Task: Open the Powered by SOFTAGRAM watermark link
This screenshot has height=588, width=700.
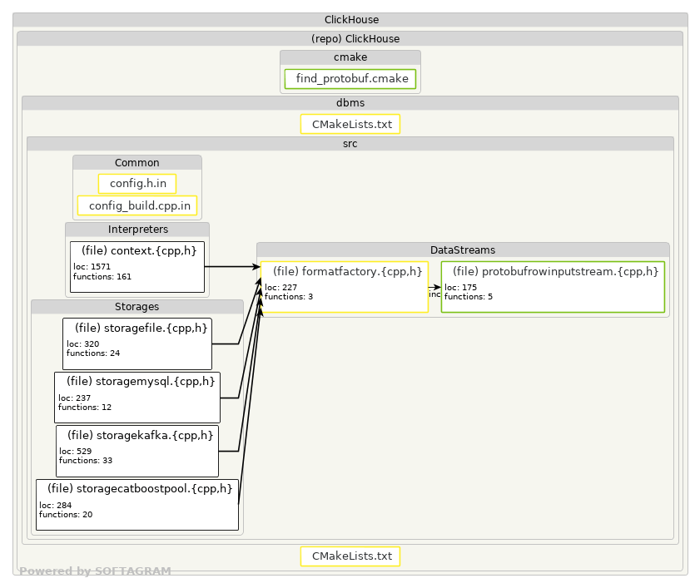Action: click(x=95, y=571)
